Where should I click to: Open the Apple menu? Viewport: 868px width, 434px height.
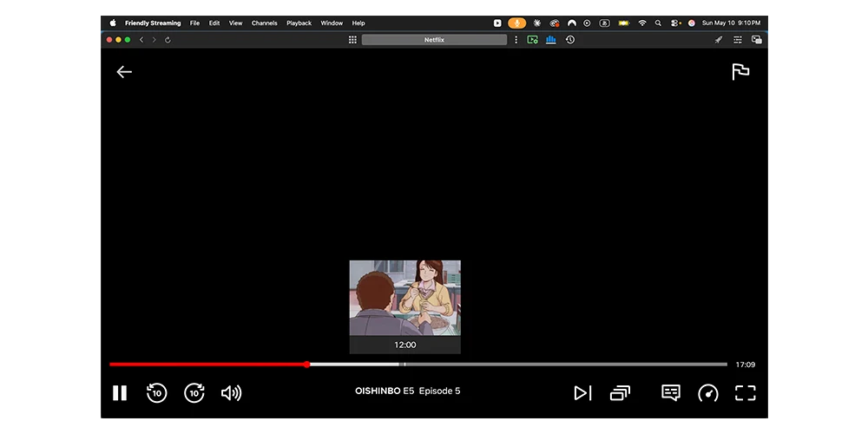[x=113, y=23]
